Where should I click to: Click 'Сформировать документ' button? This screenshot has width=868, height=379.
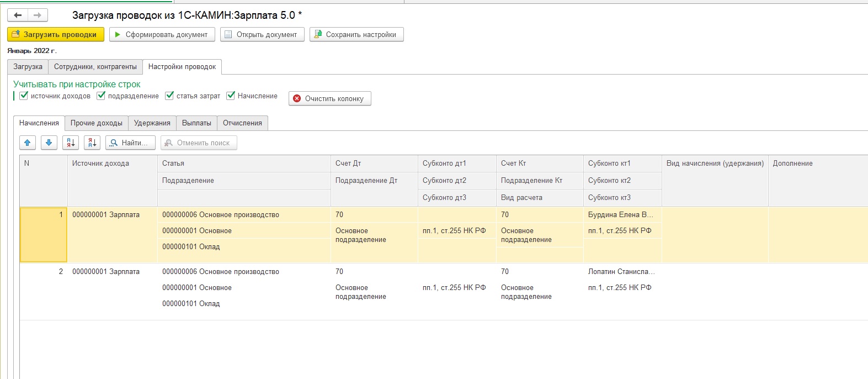[162, 34]
